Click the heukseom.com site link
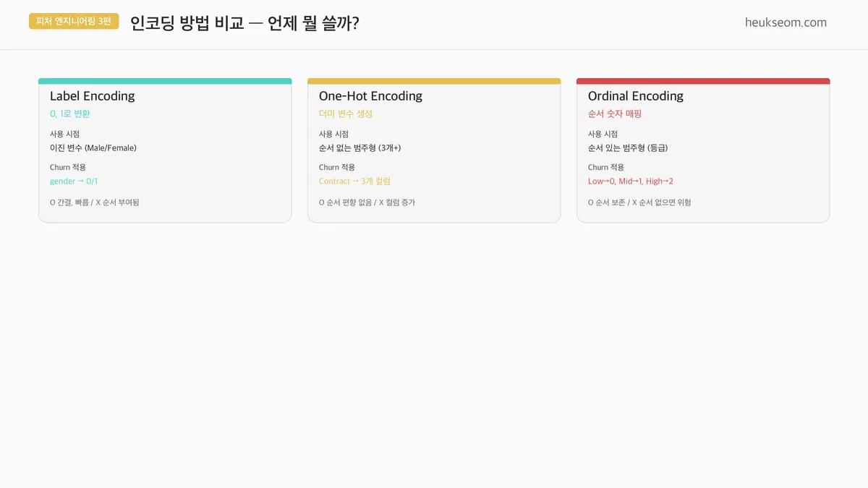Viewport: 868px width, 488px height. 786,22
